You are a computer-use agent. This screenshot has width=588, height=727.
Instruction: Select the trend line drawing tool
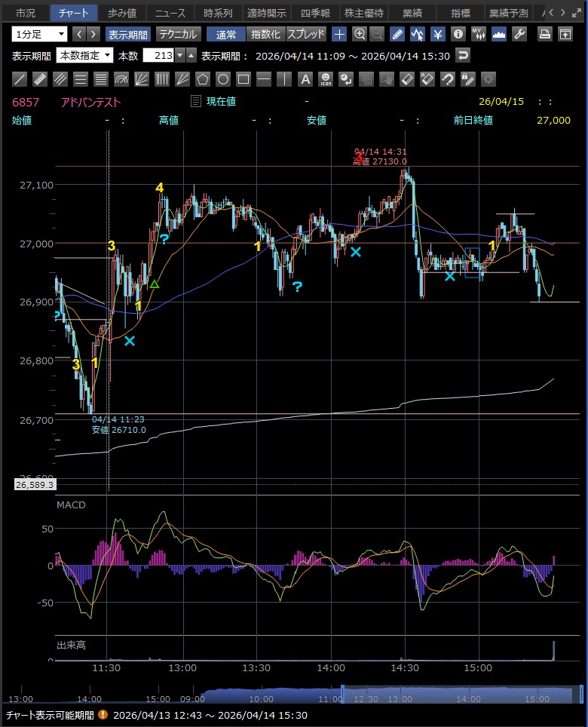tap(20, 79)
